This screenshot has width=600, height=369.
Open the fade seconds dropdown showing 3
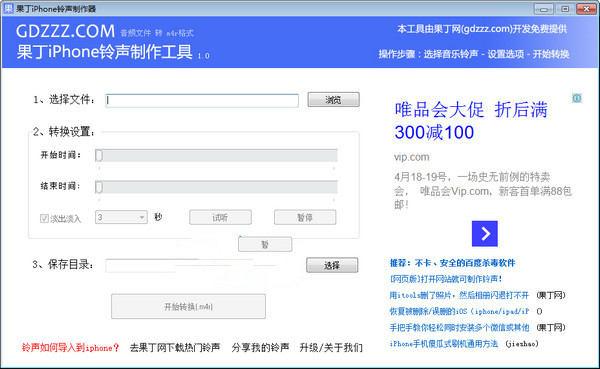click(x=121, y=217)
